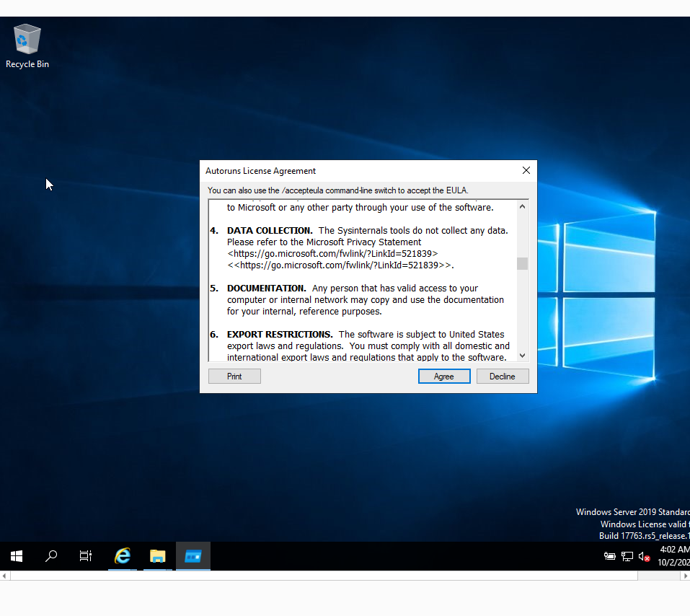This screenshot has width=690, height=616.
Task: Click the double-bracketed privacy statement URL
Action: coord(340,265)
